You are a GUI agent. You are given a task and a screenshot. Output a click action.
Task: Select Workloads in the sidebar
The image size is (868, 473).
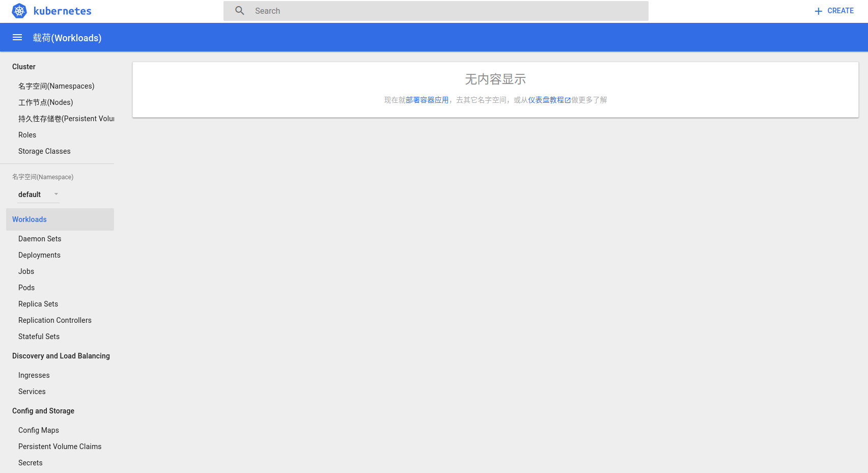click(x=60, y=219)
